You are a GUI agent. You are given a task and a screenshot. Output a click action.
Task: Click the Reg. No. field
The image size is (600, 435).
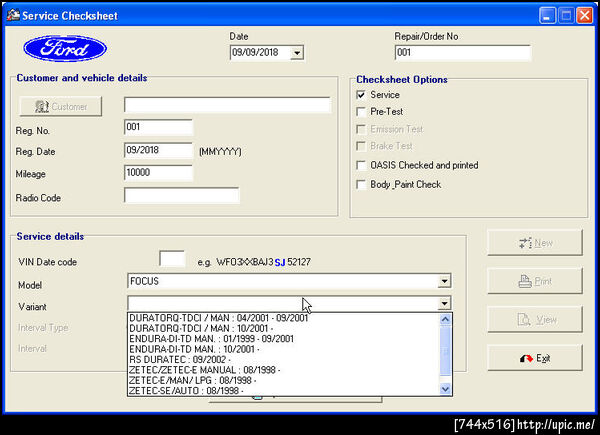tap(158, 127)
